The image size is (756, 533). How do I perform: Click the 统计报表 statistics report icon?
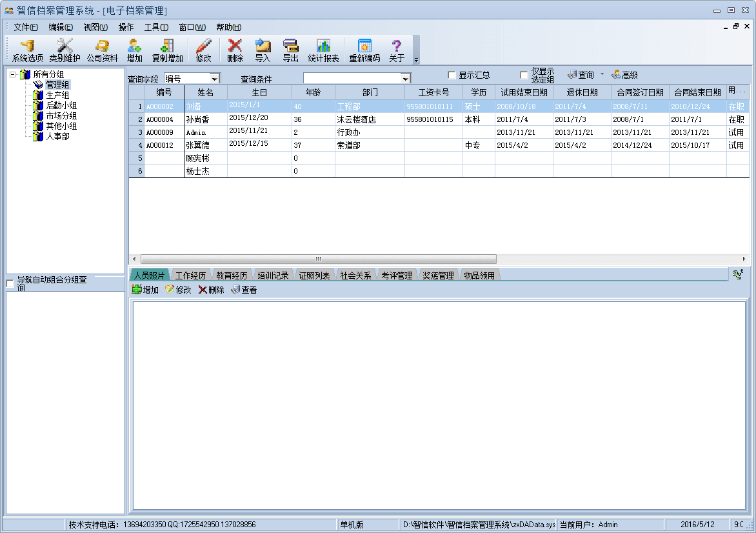(x=323, y=50)
